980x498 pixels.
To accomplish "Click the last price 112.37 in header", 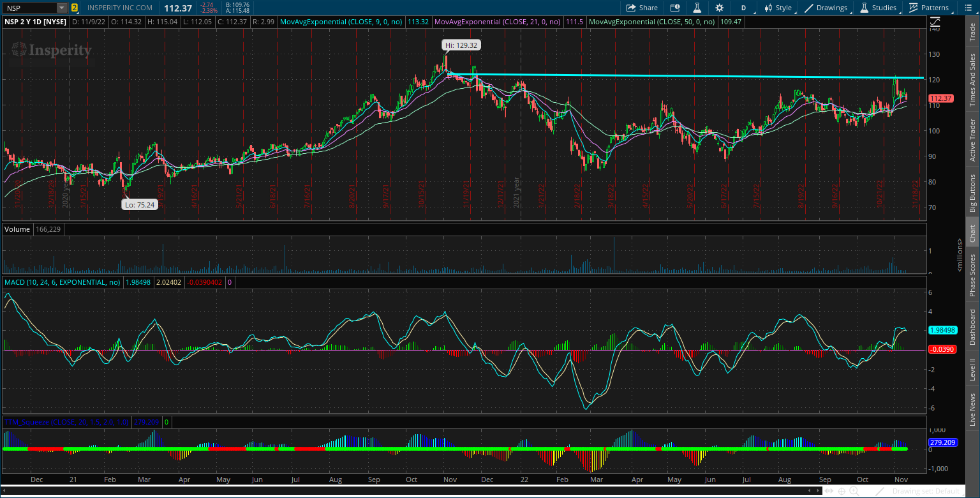I will tap(179, 8).
